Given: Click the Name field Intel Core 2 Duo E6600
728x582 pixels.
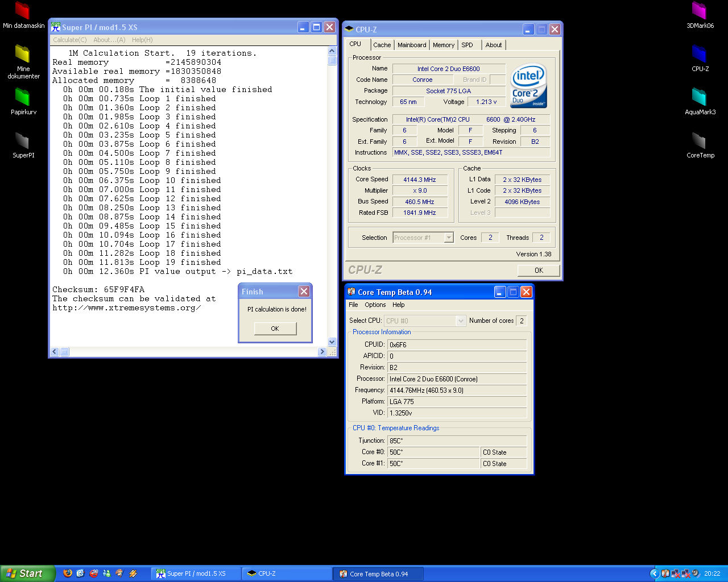Looking at the screenshot, I should coord(449,69).
